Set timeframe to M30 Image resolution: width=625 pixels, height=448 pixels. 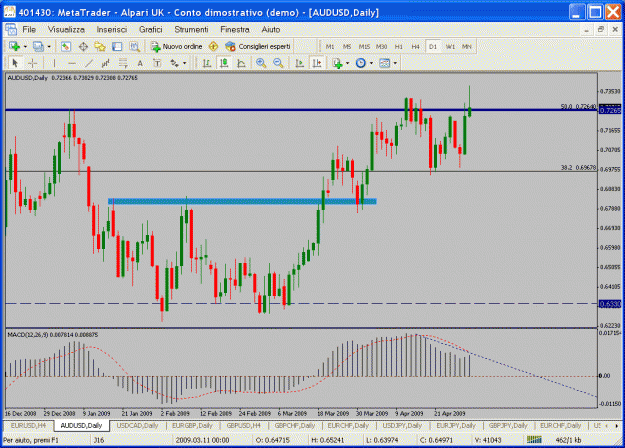click(381, 47)
